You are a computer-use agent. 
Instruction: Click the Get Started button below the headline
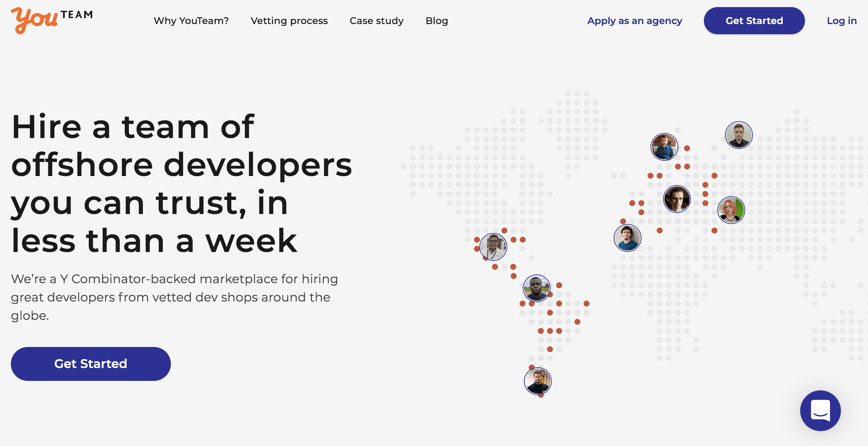point(91,364)
